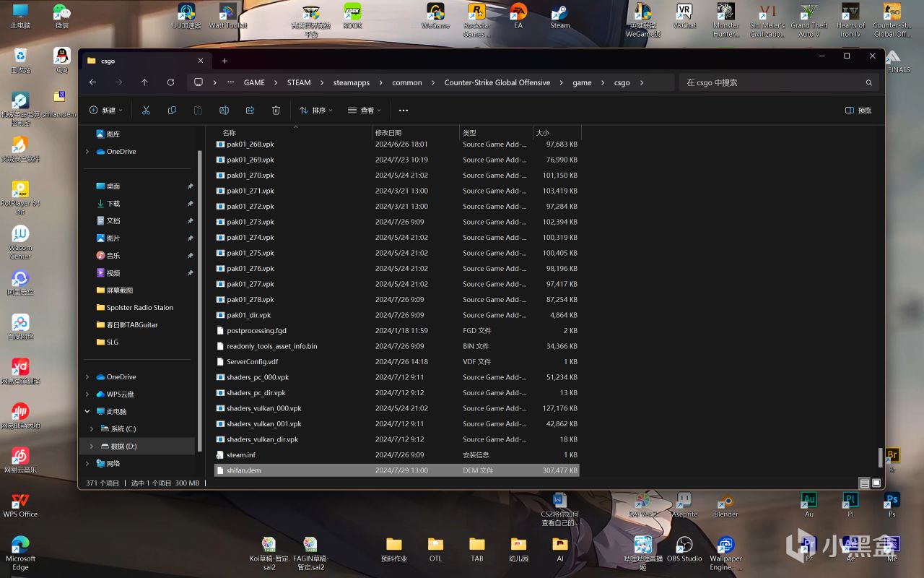Switch to large thumbnails view in status bar
The width and height of the screenshot is (924, 578).
876,483
